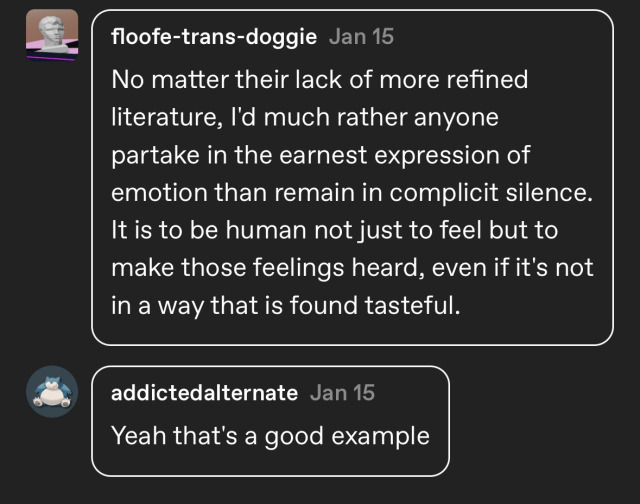Open floofe-trans-doggie's profile via username

click(215, 37)
